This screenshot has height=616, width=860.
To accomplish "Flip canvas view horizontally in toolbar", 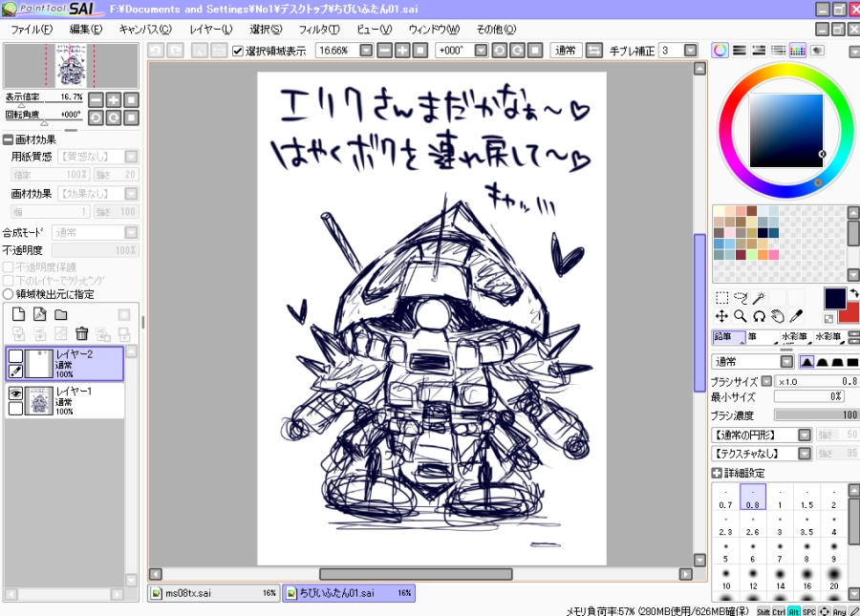I will [x=594, y=51].
